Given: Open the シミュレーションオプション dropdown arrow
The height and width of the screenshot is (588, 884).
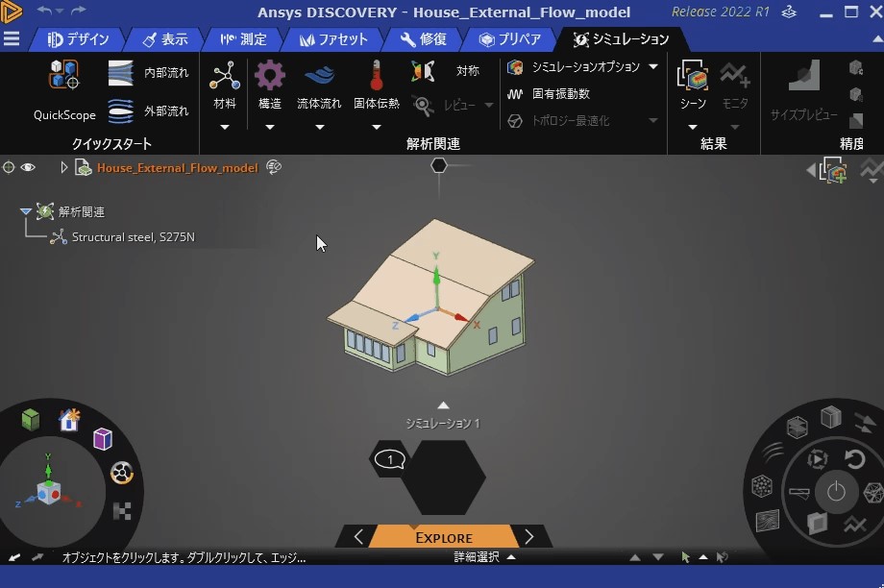Looking at the screenshot, I should (x=653, y=66).
